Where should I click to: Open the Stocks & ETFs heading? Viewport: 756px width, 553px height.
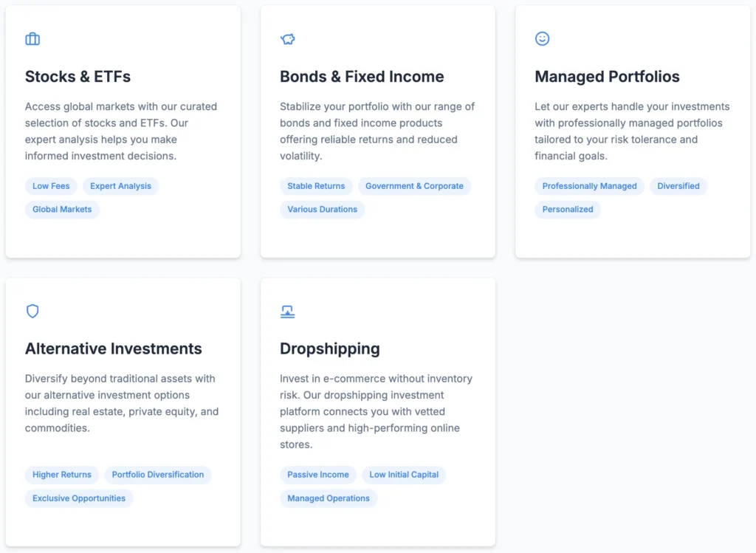coord(78,77)
